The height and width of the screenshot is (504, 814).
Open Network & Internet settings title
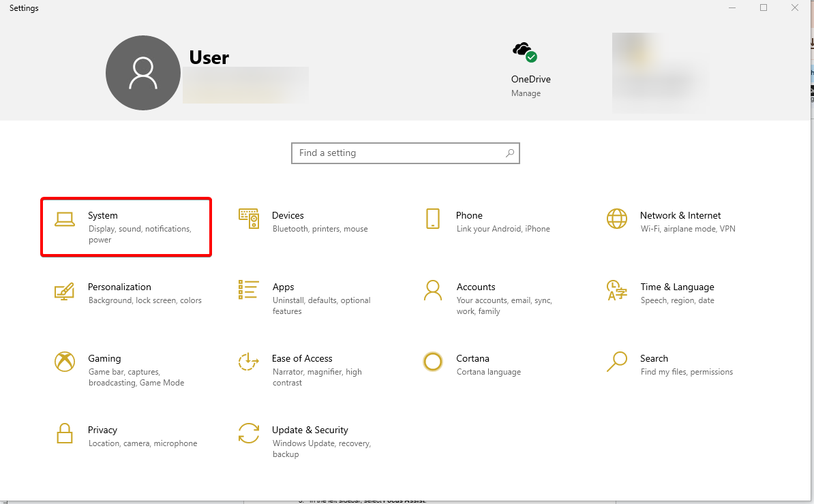(680, 215)
